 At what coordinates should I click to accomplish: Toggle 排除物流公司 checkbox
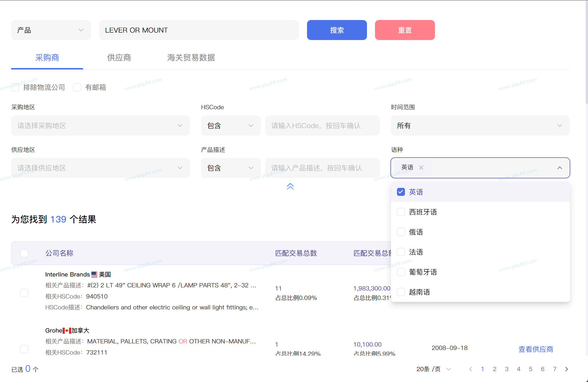click(15, 87)
